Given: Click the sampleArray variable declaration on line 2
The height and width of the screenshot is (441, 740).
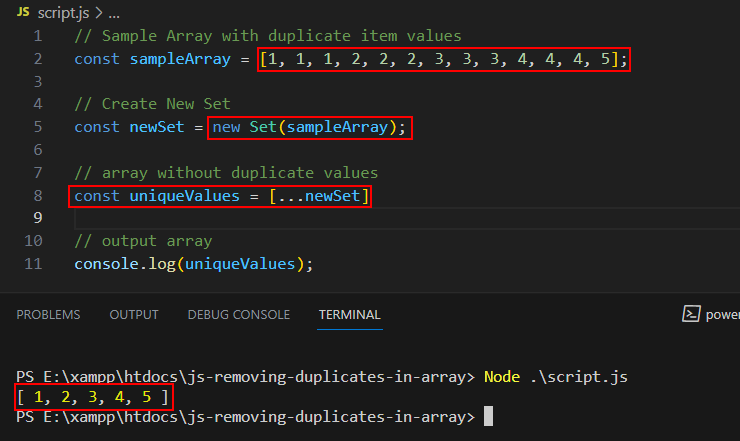Looking at the screenshot, I should [180, 59].
